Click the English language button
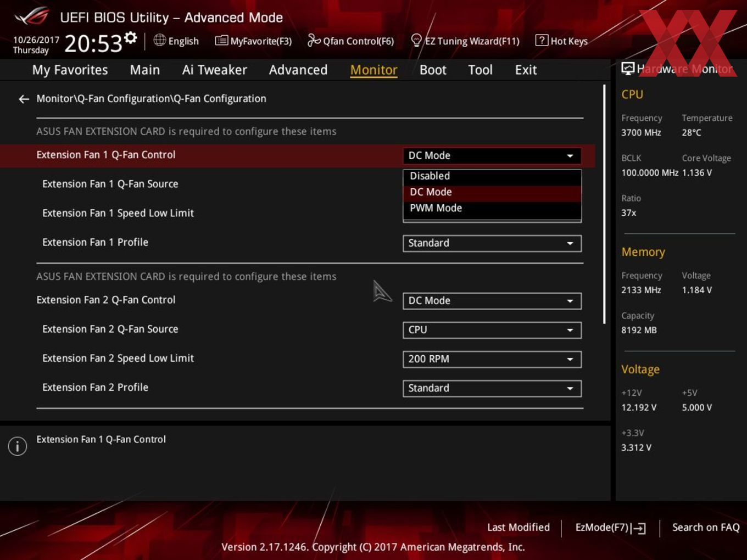Screen dimensions: 747x560 (176, 41)
